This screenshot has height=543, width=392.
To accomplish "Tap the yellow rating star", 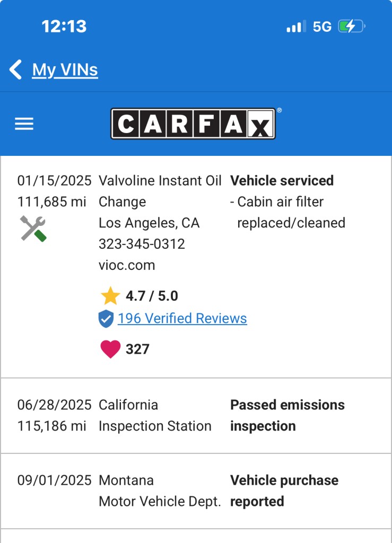I will coord(110,296).
